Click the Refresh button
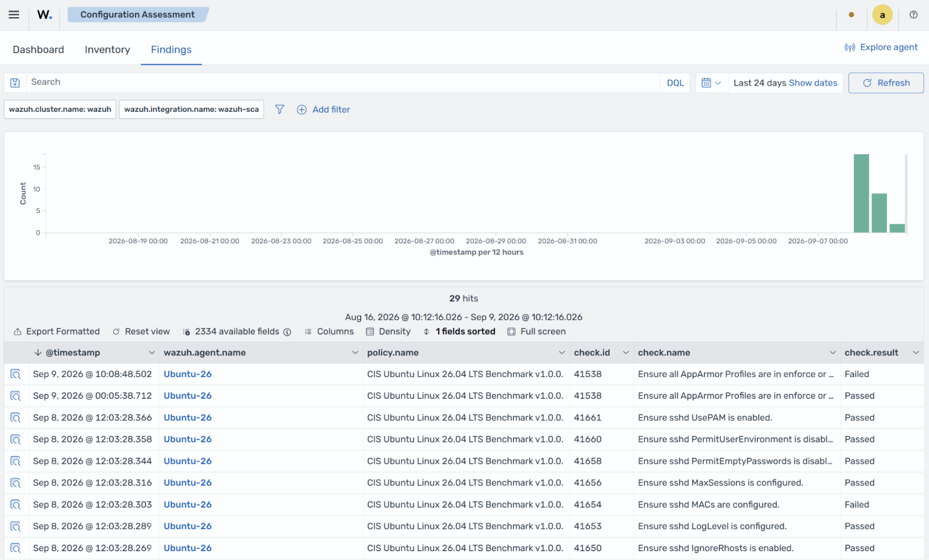 pos(886,83)
